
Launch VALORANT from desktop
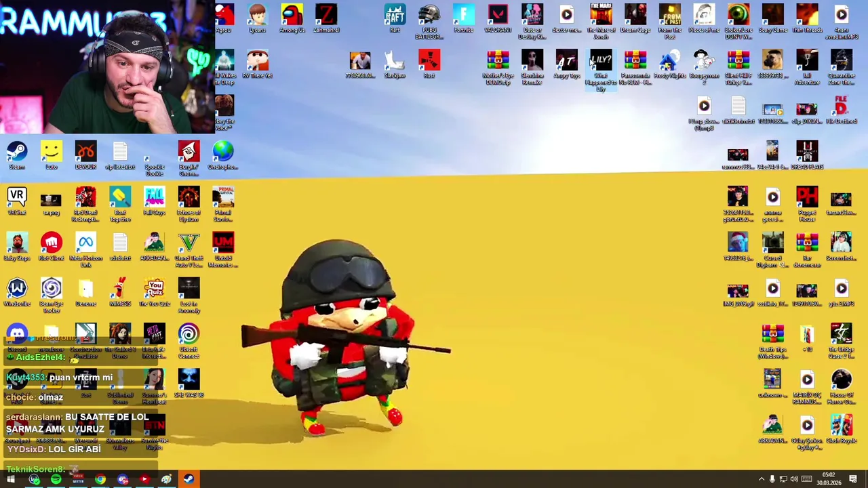pos(498,18)
